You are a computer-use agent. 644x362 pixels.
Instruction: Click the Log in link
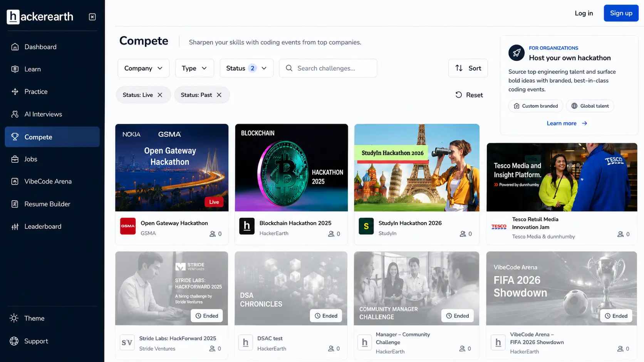584,13
